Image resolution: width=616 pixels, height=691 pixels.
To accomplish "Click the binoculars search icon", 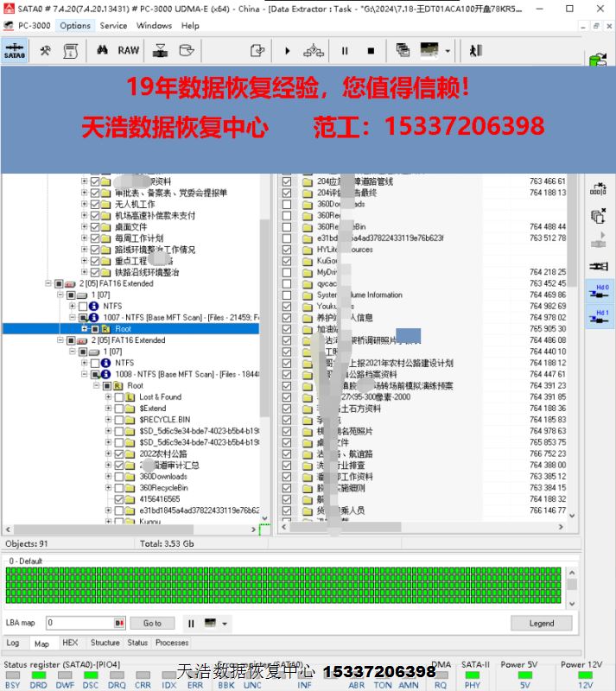I will click(102, 51).
